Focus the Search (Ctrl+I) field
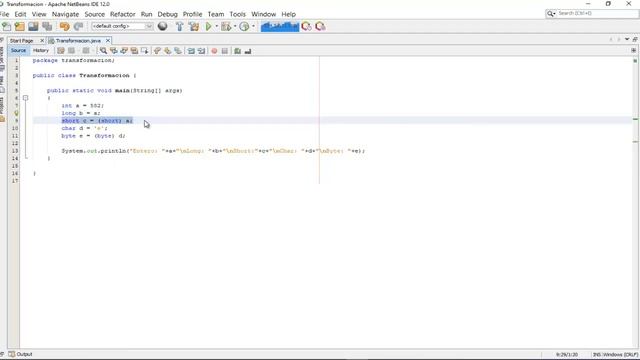Viewport: 640px width, 360px height. click(592, 13)
